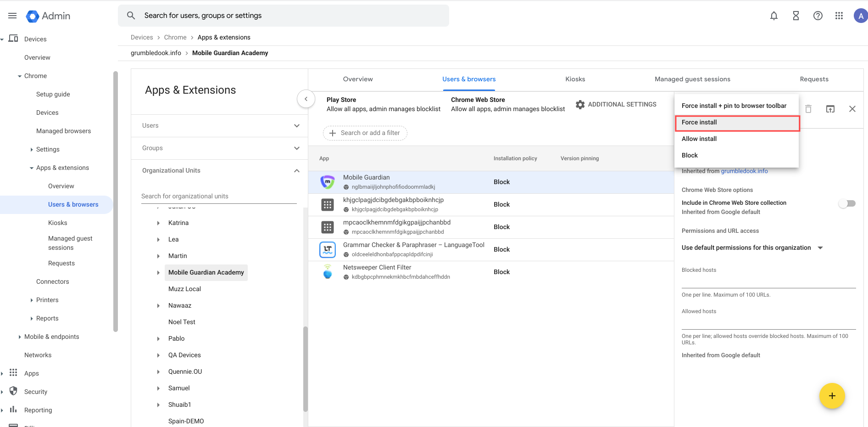868x427 pixels.
Task: Open Managed browsers in sidebar
Action: pos(64,131)
